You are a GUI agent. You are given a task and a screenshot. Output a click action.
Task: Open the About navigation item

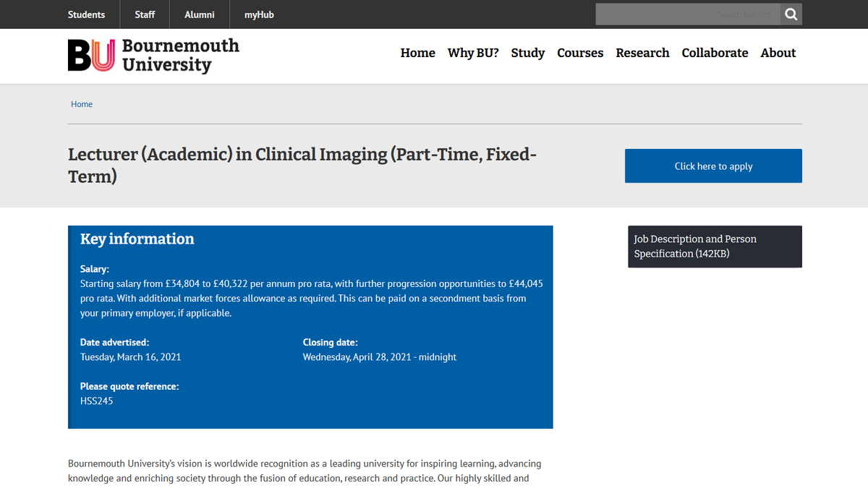[778, 53]
